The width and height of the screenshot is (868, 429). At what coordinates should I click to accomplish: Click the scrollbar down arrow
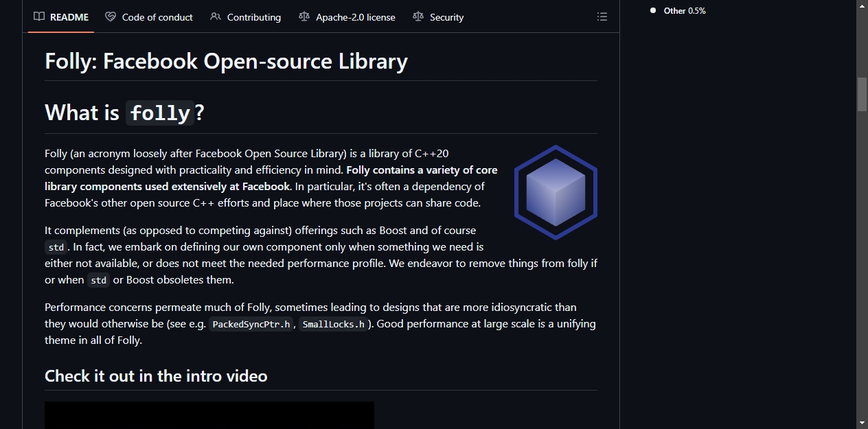pyautogui.click(x=862, y=423)
